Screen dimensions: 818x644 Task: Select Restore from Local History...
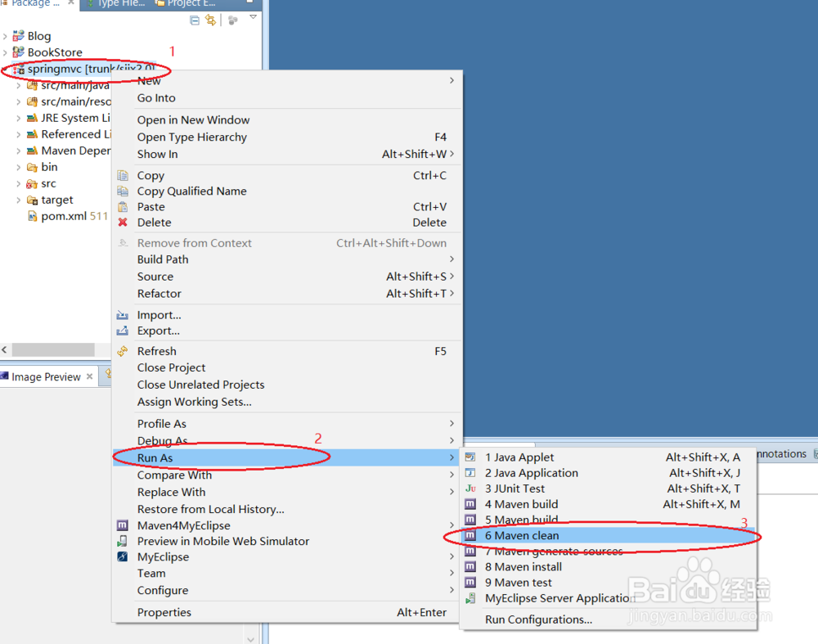(x=287, y=509)
